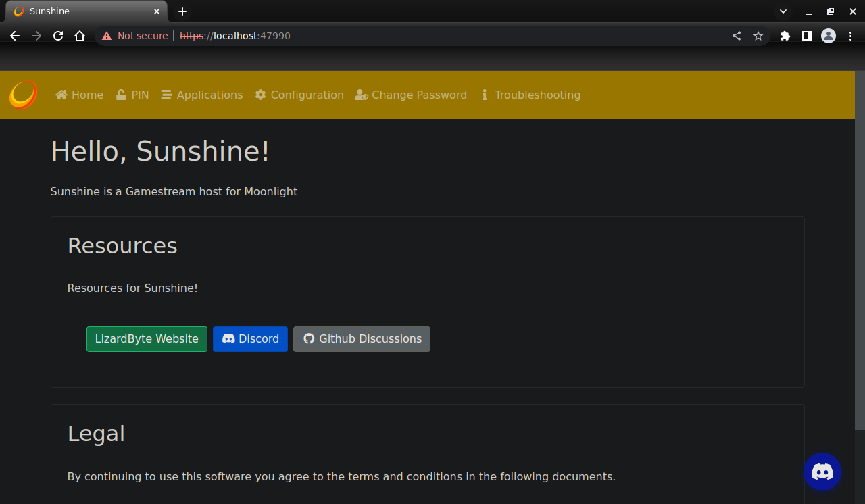Viewport: 865px width, 504px height.
Task: Open Change Password page
Action: click(x=411, y=95)
